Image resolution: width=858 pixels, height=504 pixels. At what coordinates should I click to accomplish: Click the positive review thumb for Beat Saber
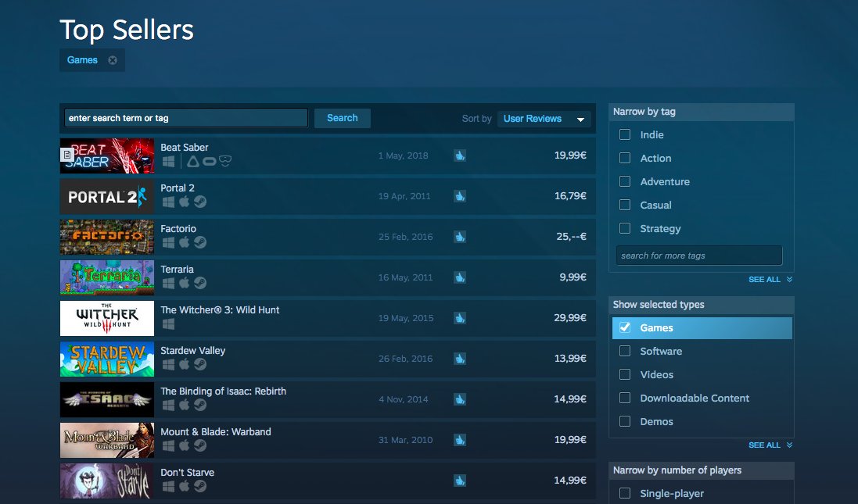point(460,155)
